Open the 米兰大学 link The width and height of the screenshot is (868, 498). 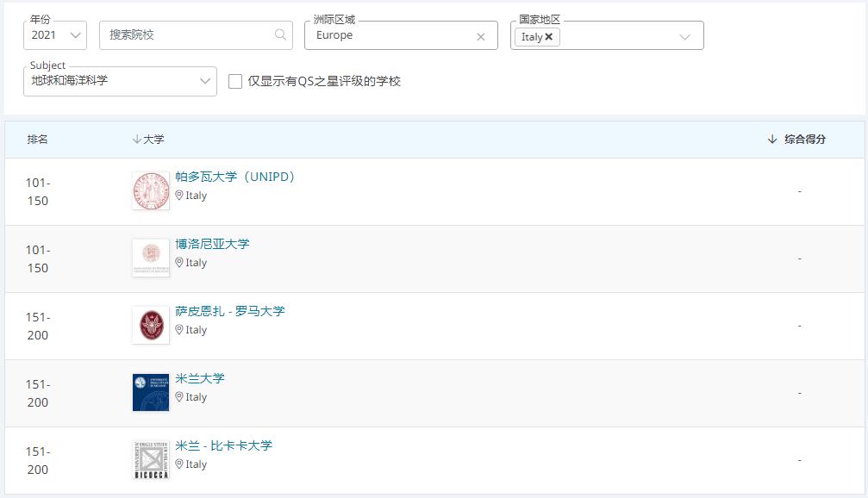[200, 378]
